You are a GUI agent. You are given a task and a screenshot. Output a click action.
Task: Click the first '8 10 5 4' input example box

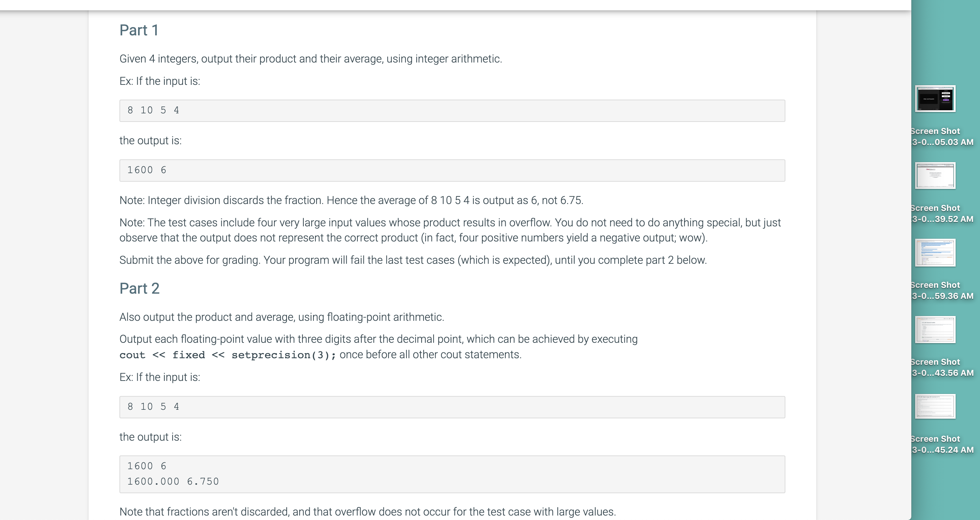(452, 111)
